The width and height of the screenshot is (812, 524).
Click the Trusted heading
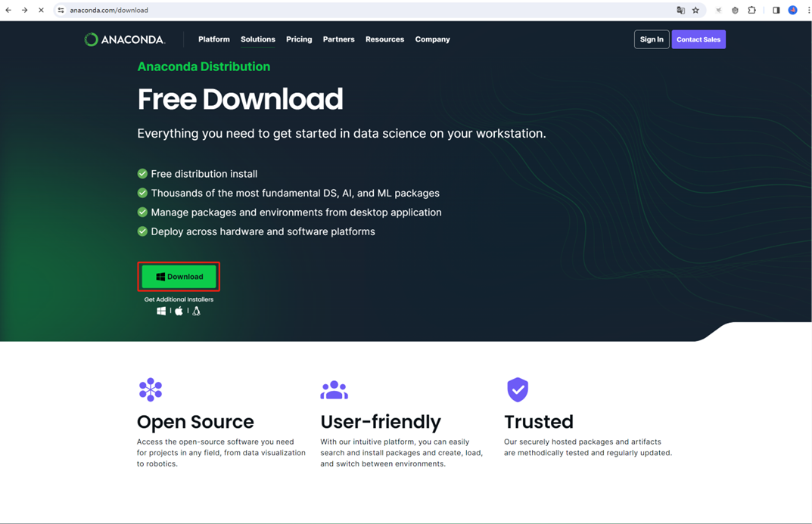click(539, 422)
